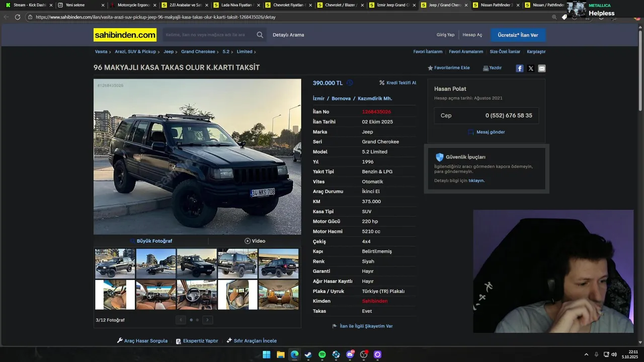Select fifth rear-view thumbnail
The image size is (644, 362).
pos(279,263)
